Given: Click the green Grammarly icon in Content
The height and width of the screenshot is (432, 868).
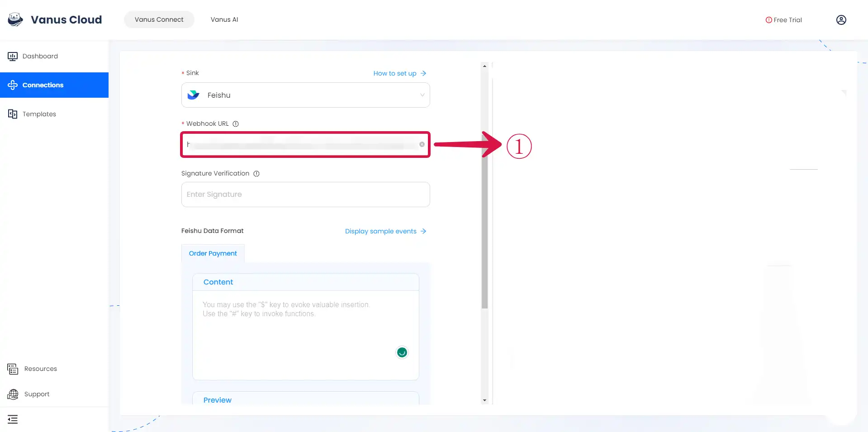Looking at the screenshot, I should click(x=402, y=352).
